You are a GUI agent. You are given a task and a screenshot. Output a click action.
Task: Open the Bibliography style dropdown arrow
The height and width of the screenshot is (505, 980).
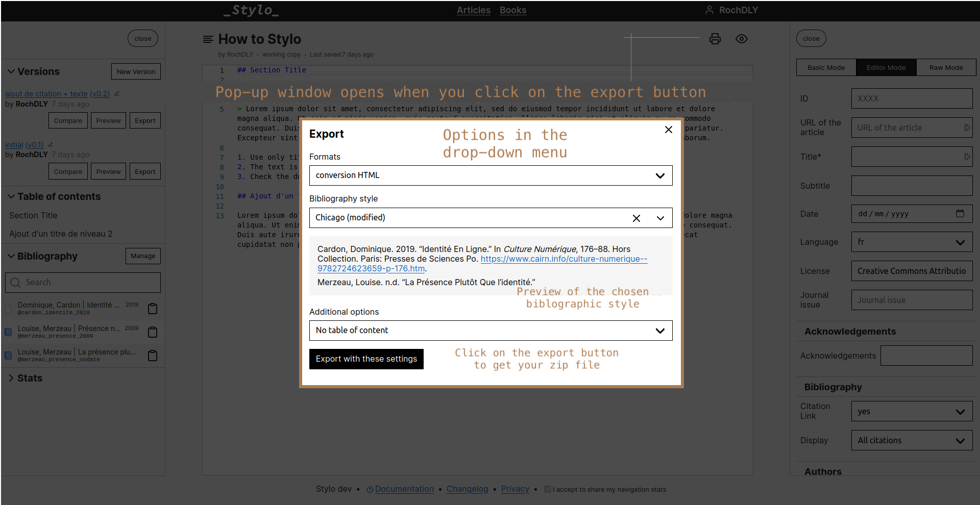660,218
